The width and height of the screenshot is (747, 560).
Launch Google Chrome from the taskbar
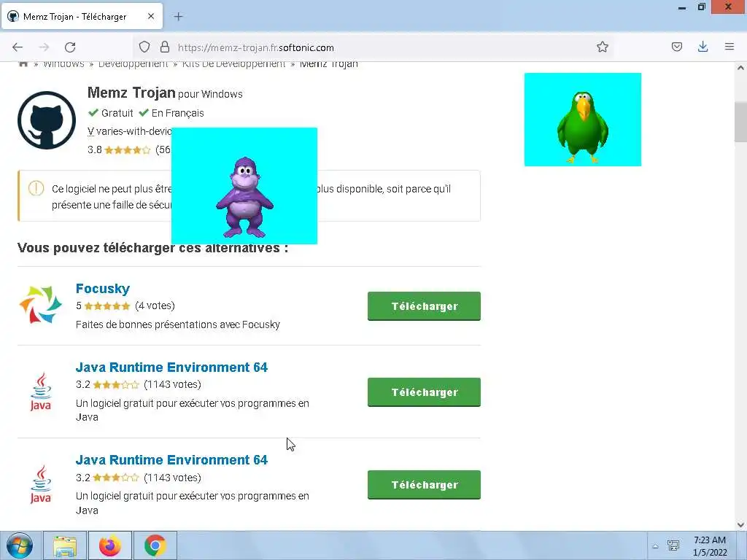155,545
